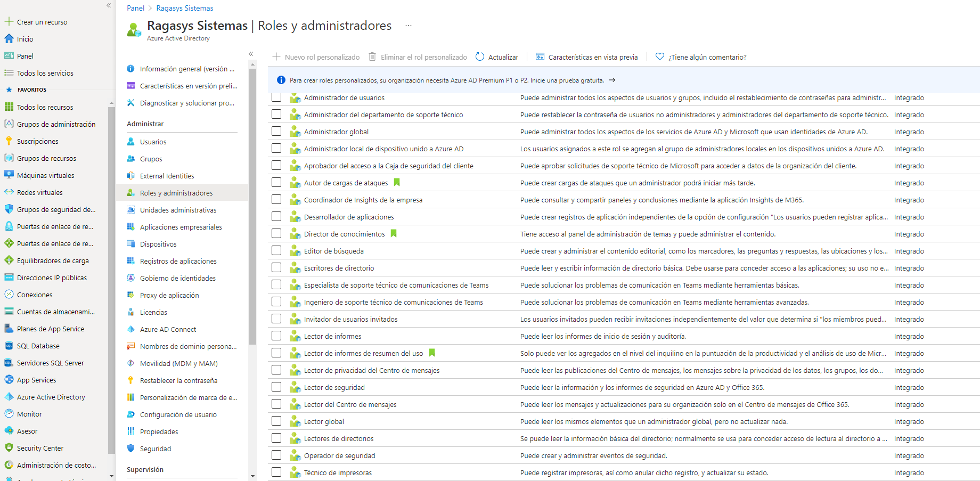Click the resource menu scrollbar thumb
The height and width of the screenshot is (481, 980).
[252, 206]
